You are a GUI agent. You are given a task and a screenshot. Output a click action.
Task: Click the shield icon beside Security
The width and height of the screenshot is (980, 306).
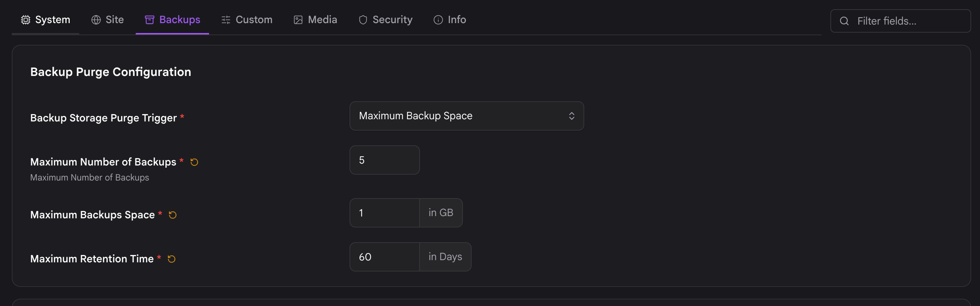(x=363, y=20)
